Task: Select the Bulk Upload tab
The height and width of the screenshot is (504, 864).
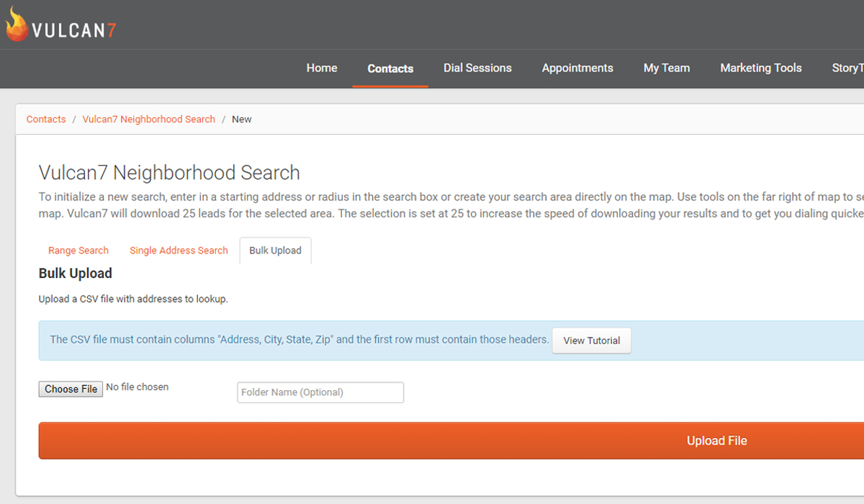Action: coord(275,251)
